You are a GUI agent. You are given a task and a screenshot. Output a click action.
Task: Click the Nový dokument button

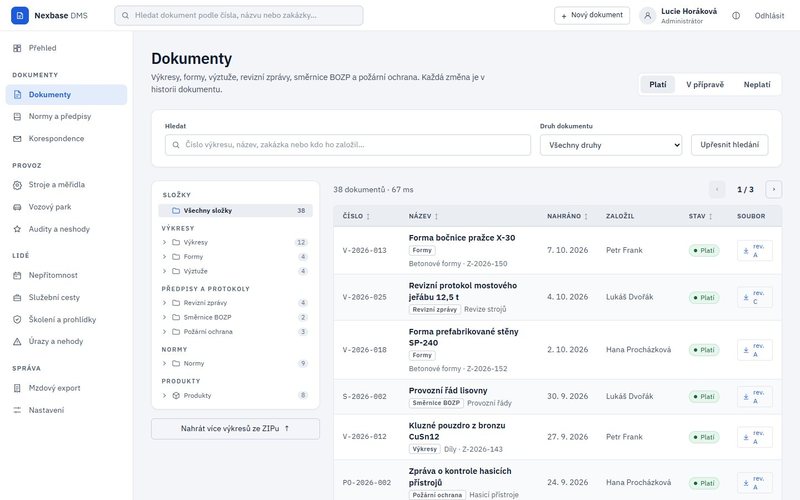[x=592, y=15]
